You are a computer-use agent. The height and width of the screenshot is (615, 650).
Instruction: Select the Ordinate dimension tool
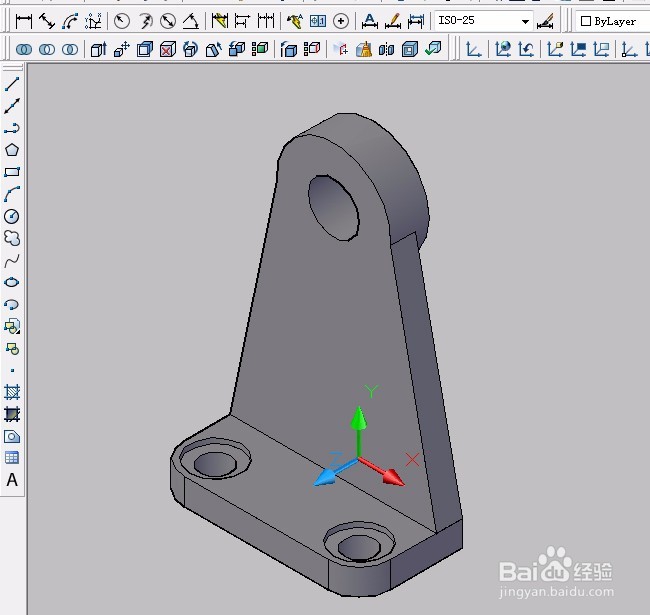coord(93,21)
